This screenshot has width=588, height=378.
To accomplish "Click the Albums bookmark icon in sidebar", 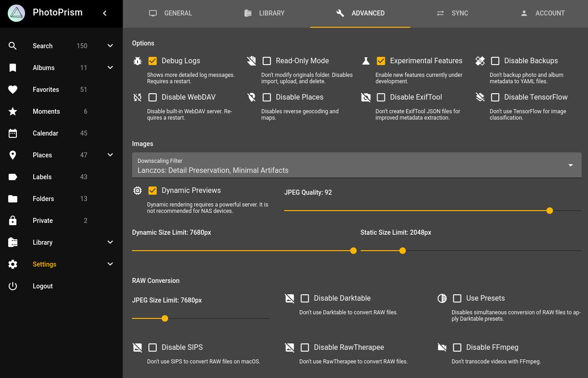I will click(x=13, y=68).
